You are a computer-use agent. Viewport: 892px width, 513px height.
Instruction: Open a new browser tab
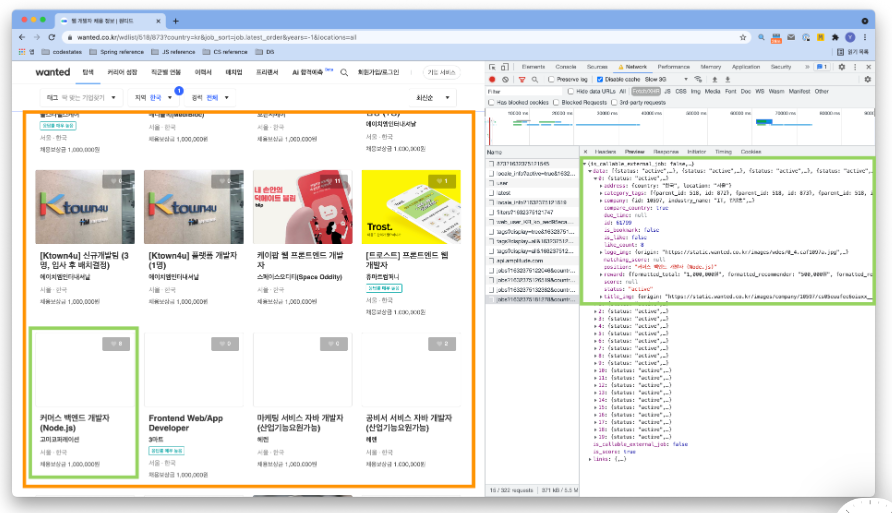click(x=176, y=21)
